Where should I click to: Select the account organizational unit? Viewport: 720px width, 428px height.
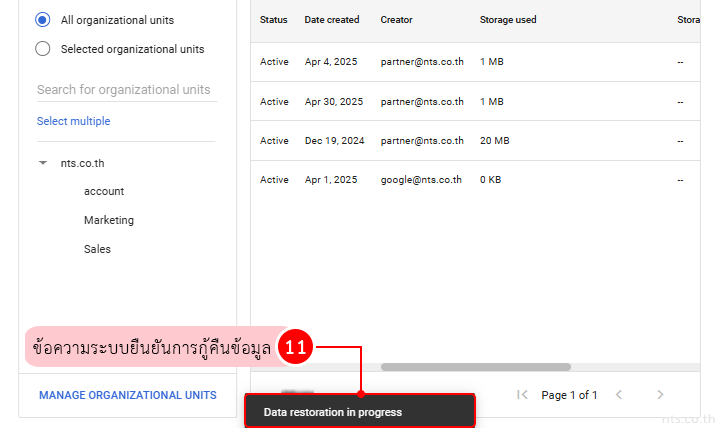(x=104, y=191)
